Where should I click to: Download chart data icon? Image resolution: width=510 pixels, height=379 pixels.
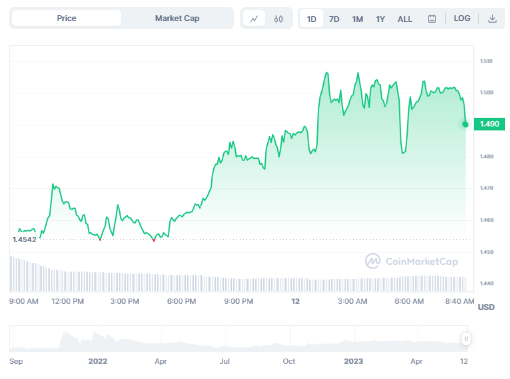click(x=492, y=19)
